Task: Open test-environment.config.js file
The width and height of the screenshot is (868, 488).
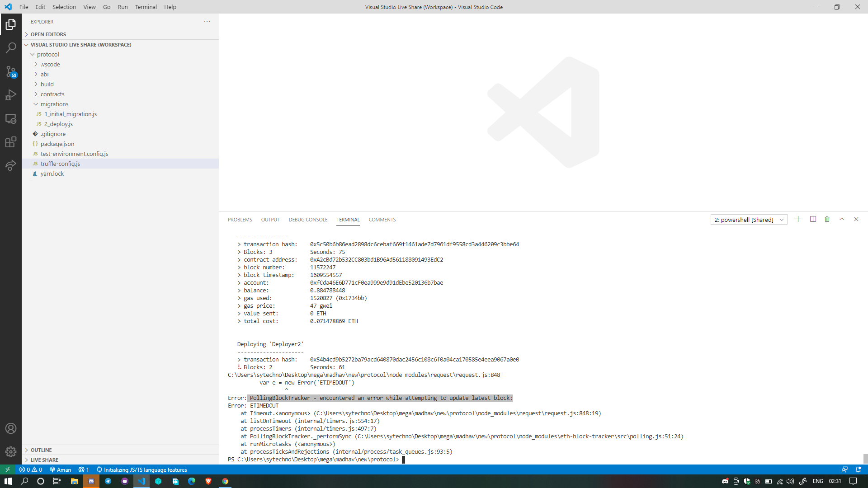Action: click(120, 154)
